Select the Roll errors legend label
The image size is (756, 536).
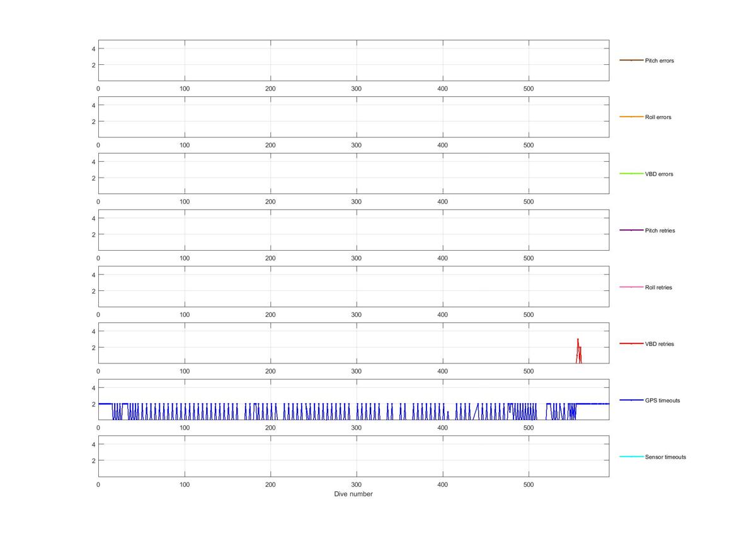pyautogui.click(x=658, y=117)
